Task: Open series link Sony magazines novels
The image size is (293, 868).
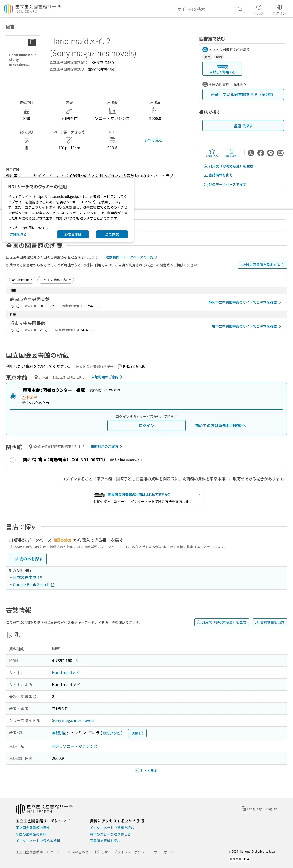Action: pos(73,720)
